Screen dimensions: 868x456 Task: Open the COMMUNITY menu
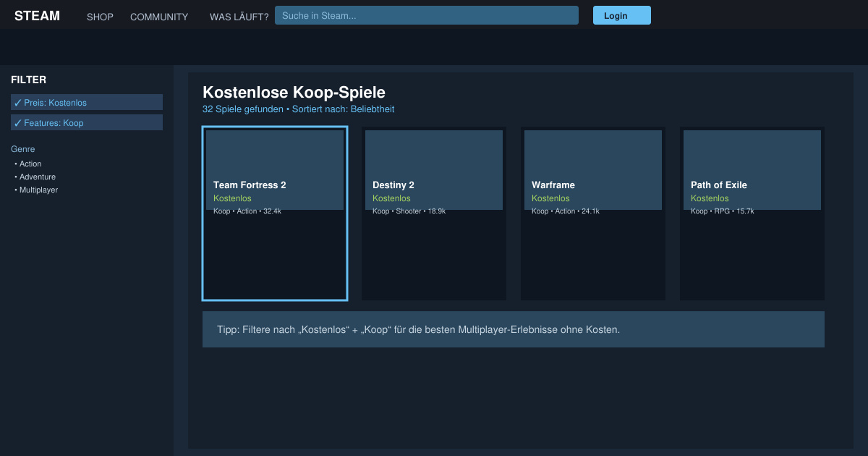point(159,17)
